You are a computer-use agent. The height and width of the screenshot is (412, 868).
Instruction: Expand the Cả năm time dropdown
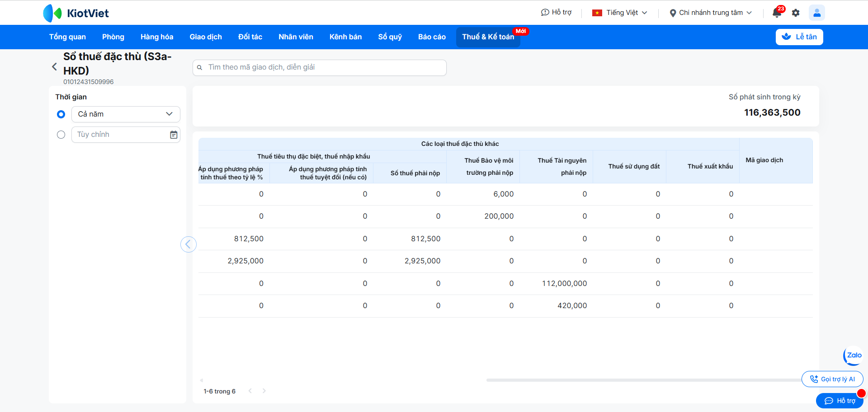point(126,114)
